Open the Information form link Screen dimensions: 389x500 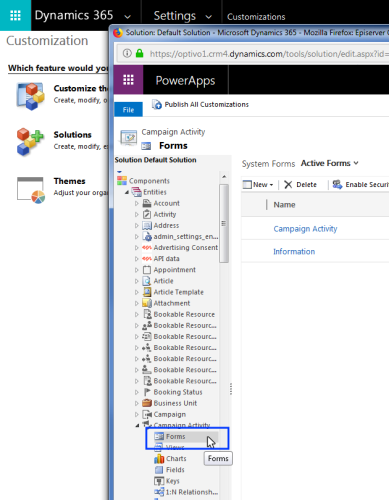click(294, 251)
